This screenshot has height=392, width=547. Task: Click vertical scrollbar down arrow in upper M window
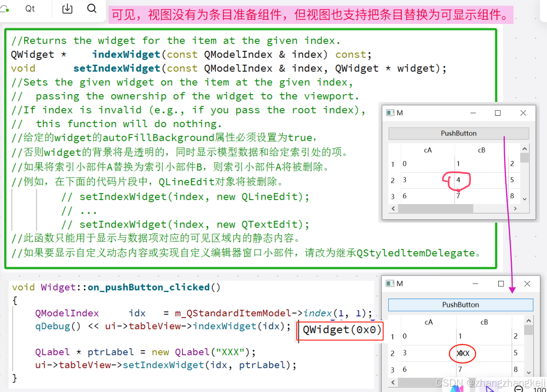coord(524,199)
